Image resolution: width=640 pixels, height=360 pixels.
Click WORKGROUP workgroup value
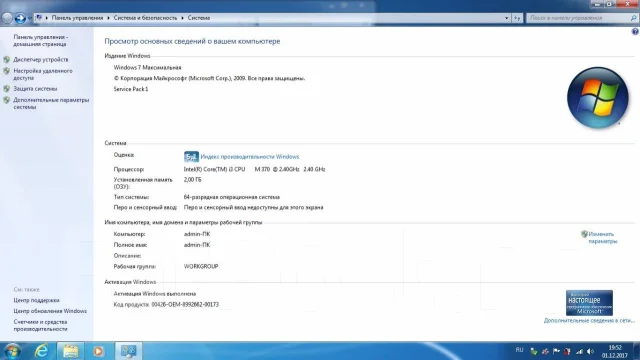pos(201,267)
